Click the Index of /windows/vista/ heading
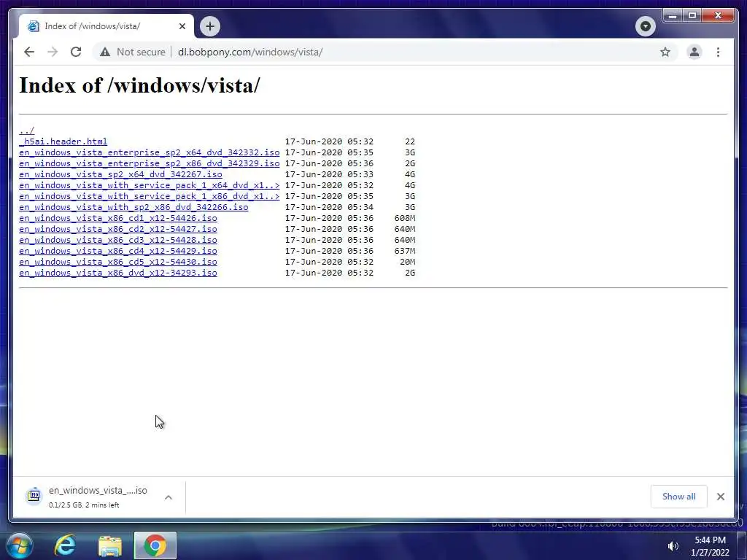 pyautogui.click(x=139, y=86)
